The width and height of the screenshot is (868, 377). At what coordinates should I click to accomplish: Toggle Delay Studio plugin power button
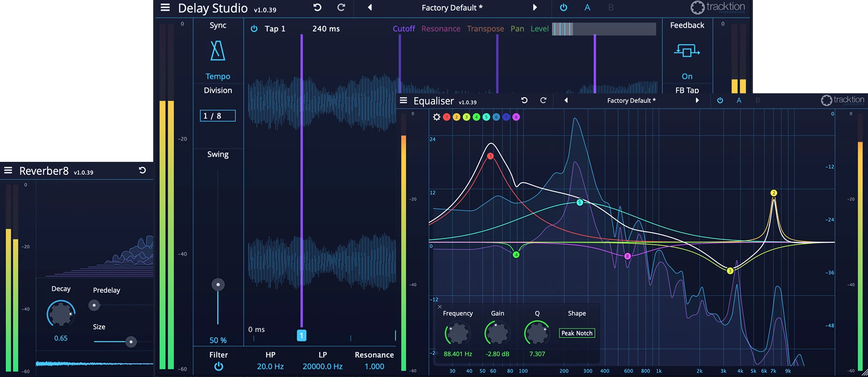pyautogui.click(x=563, y=8)
